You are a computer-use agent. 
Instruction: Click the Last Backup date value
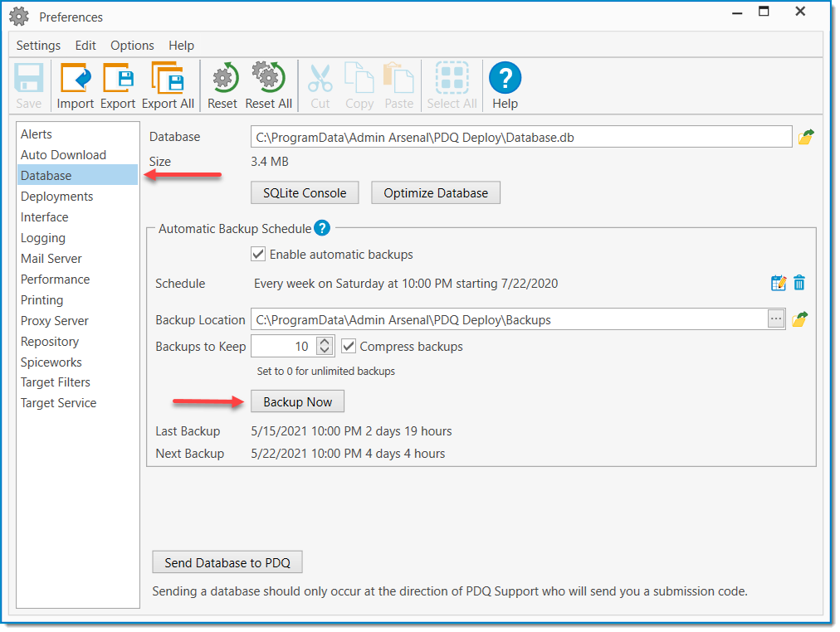351,430
